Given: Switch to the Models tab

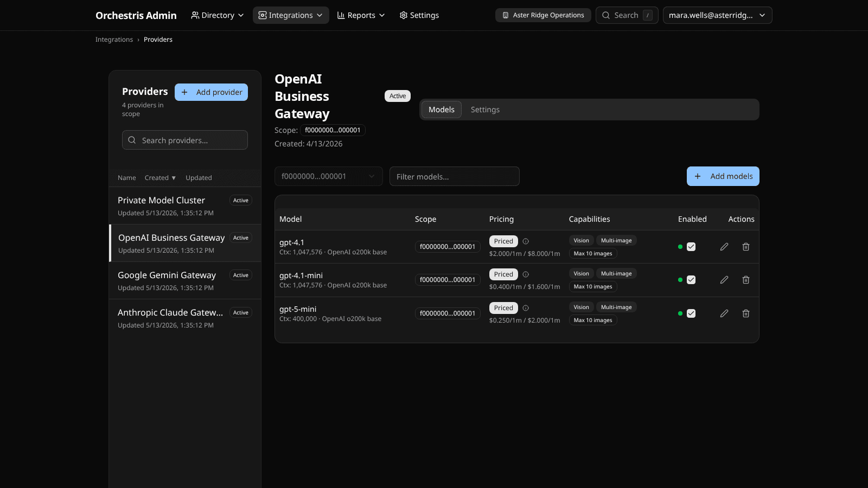Looking at the screenshot, I should (x=442, y=110).
